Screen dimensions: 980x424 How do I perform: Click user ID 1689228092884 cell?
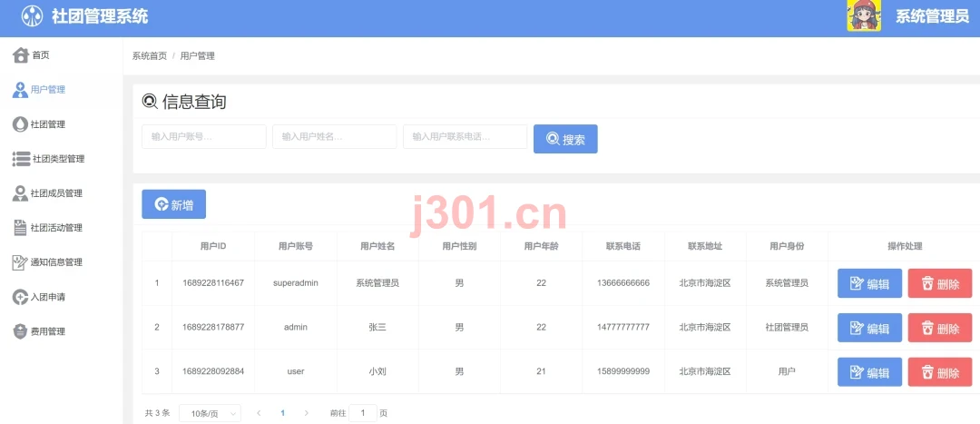click(213, 371)
